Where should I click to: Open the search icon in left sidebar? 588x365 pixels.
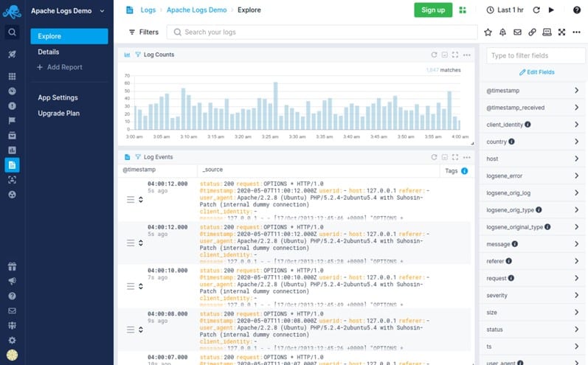pyautogui.click(x=12, y=32)
